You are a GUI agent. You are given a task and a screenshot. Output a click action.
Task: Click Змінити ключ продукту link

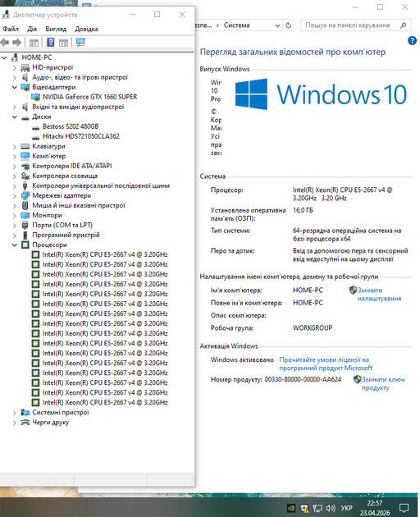(383, 383)
